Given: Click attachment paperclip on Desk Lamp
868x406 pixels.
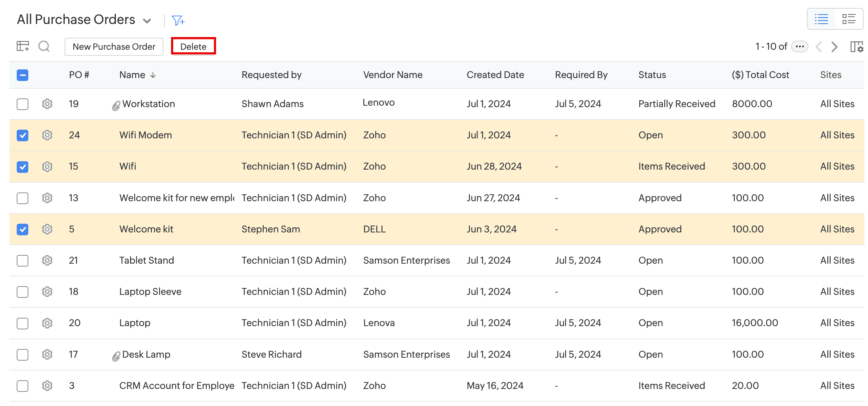Looking at the screenshot, I should tap(116, 356).
